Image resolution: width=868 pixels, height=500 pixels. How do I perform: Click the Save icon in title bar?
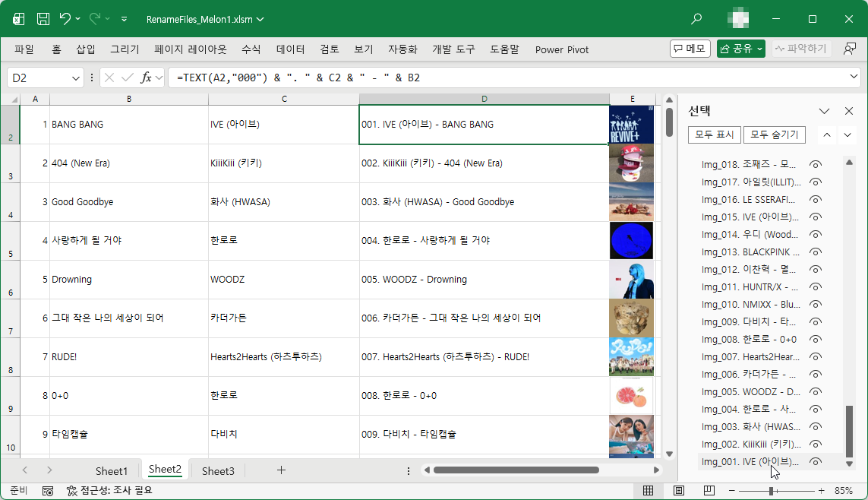(x=43, y=19)
